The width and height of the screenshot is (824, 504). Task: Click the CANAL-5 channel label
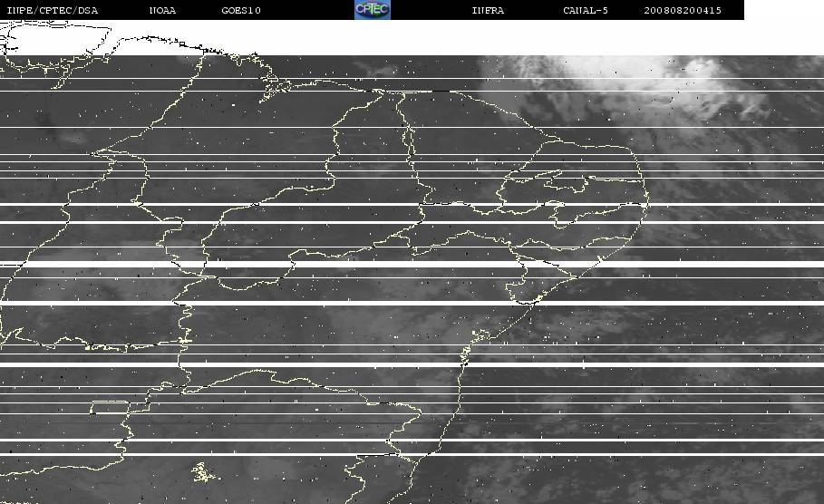pos(586,10)
